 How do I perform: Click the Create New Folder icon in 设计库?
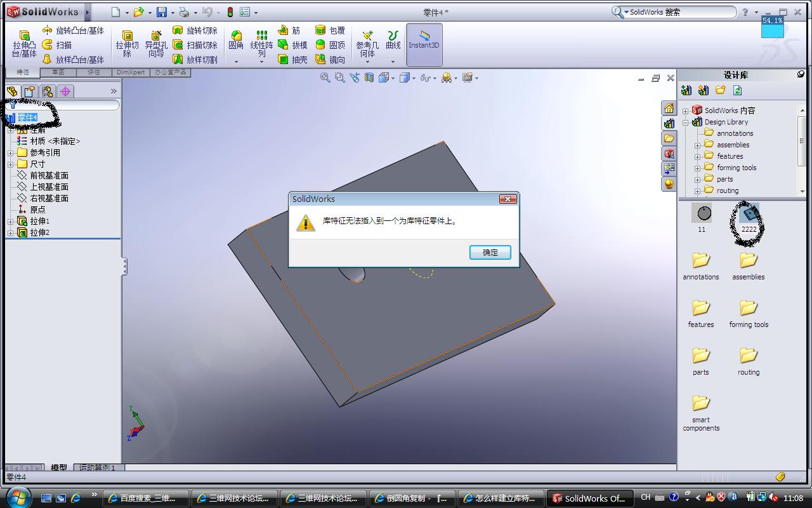tap(721, 91)
